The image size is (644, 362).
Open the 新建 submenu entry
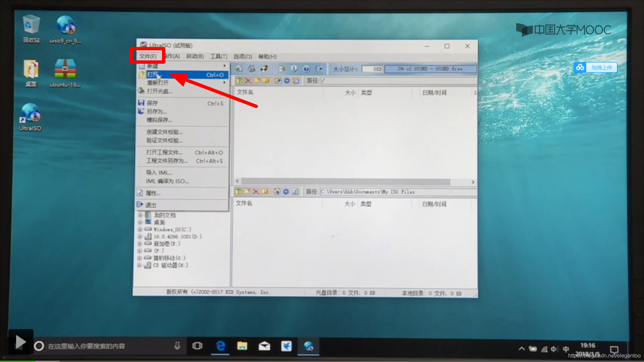click(x=183, y=66)
